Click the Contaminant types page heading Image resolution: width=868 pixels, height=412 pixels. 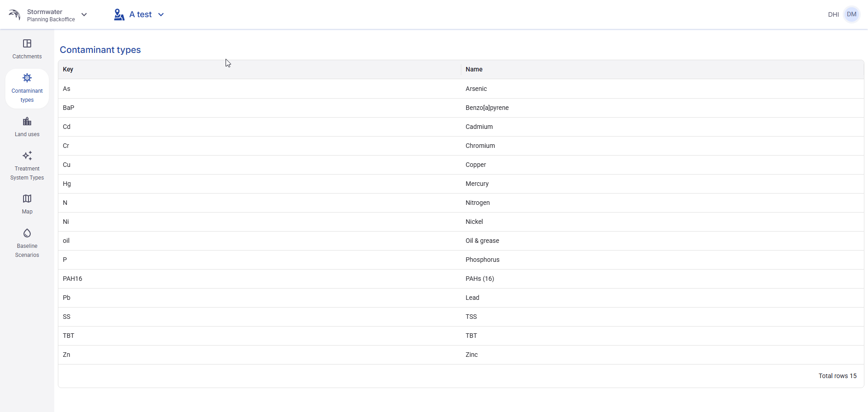pyautogui.click(x=100, y=50)
